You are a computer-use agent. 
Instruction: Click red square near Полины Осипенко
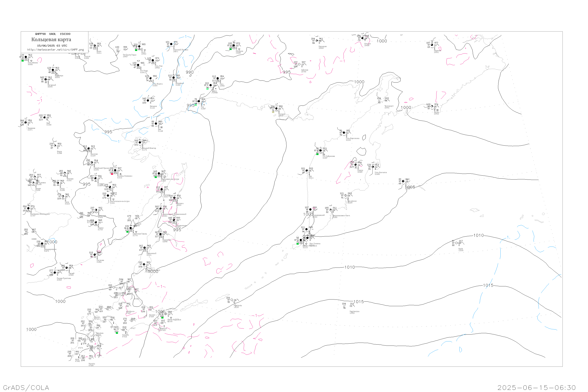112,174
